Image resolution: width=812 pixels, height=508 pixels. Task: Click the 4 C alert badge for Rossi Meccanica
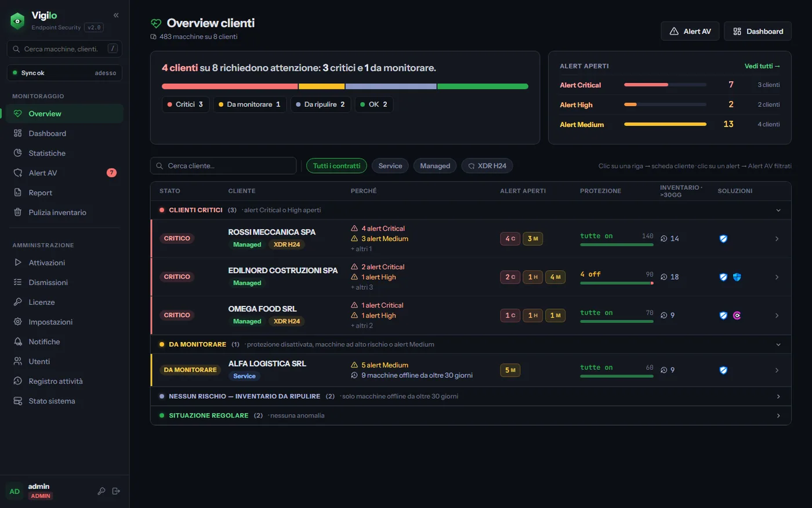(x=510, y=239)
